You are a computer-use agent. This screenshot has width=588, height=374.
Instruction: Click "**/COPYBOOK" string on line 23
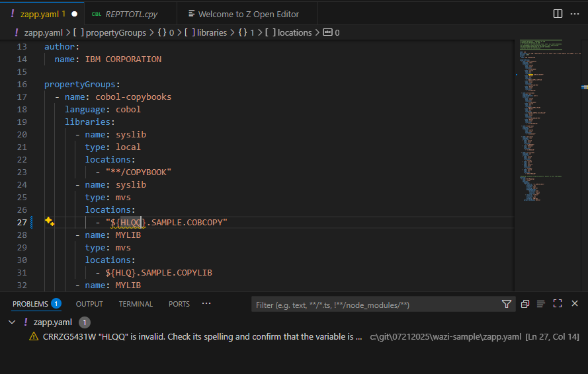[138, 172]
